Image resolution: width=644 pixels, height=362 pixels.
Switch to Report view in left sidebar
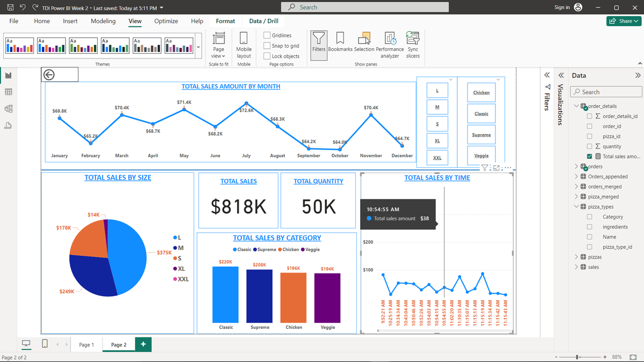tap(9, 76)
